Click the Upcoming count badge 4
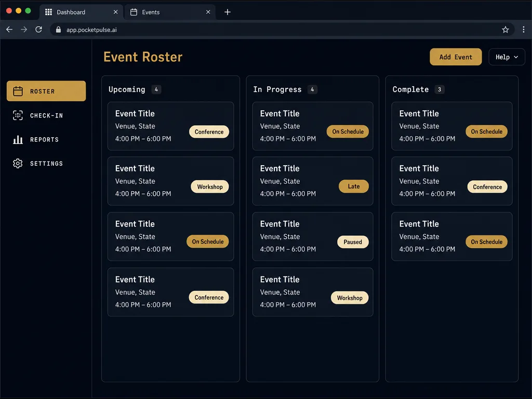 (156, 89)
